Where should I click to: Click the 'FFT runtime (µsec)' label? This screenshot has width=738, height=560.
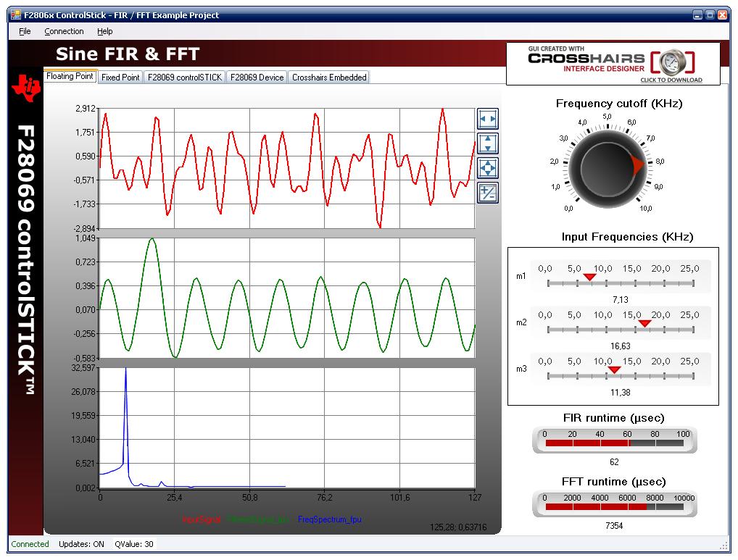click(614, 482)
